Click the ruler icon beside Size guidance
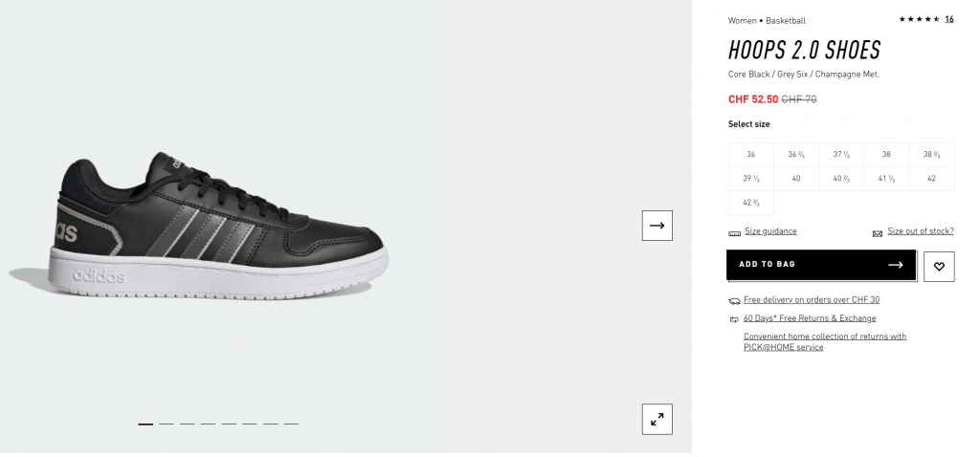Screen dimensions: 980x457 click(734, 233)
